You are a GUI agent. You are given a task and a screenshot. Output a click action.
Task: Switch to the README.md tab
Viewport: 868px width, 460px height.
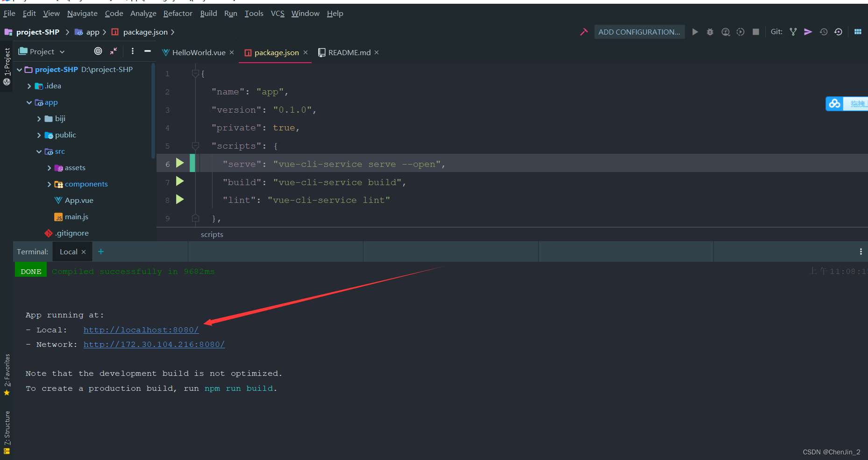pos(349,52)
